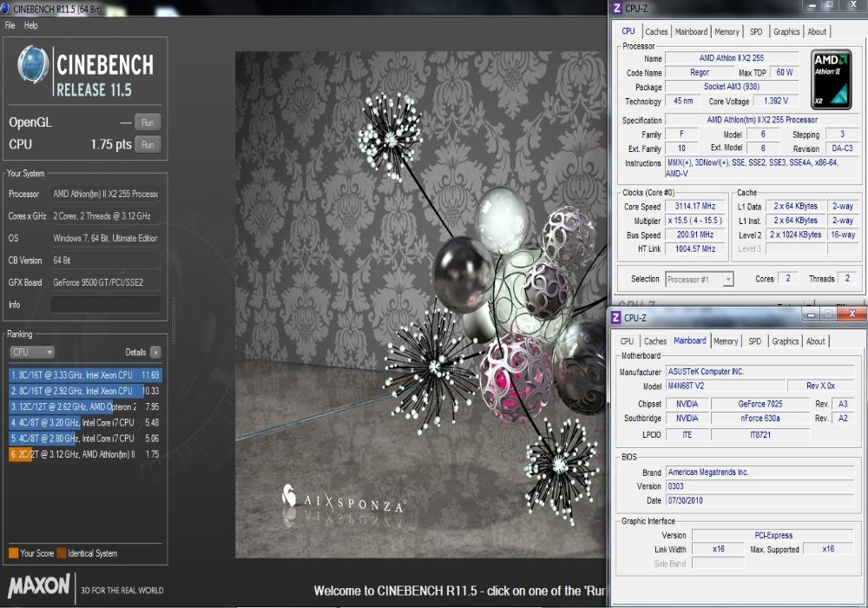This screenshot has width=868, height=608.
Task: Switch to About tab in top CPU-Z
Action: pos(817,32)
